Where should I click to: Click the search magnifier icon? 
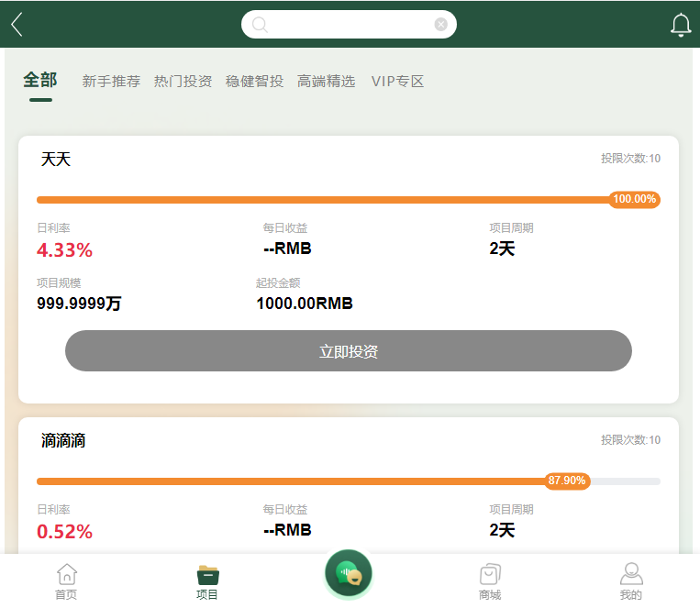click(260, 25)
